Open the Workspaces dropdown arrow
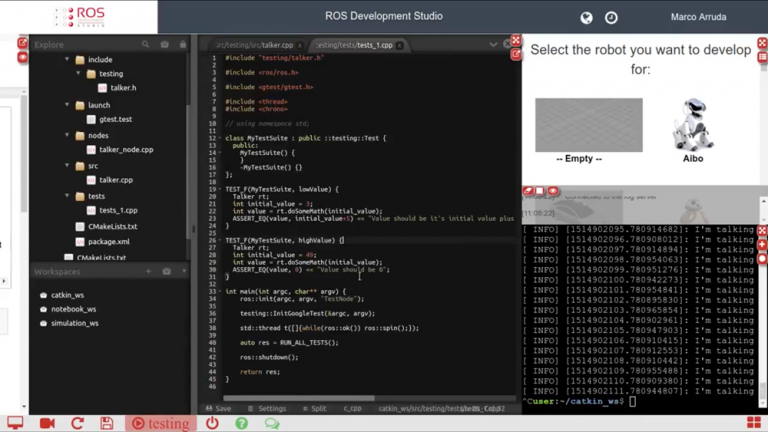This screenshot has height=432, width=768. click(184, 271)
